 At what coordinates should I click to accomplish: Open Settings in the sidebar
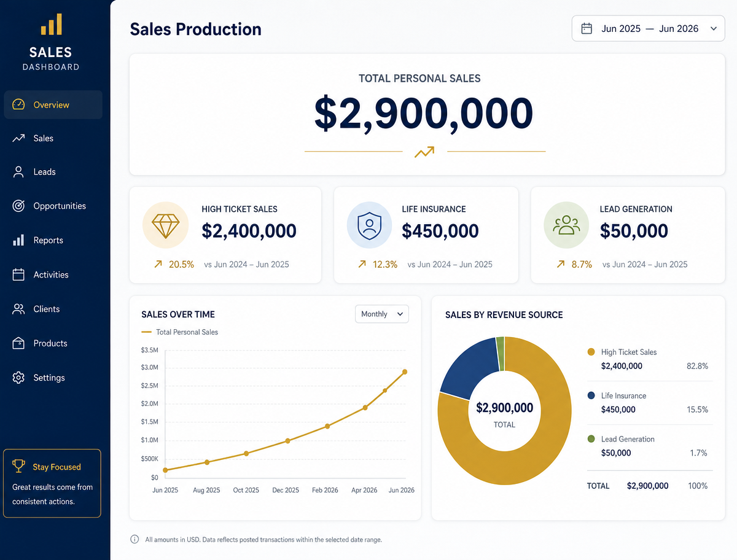coord(53,378)
